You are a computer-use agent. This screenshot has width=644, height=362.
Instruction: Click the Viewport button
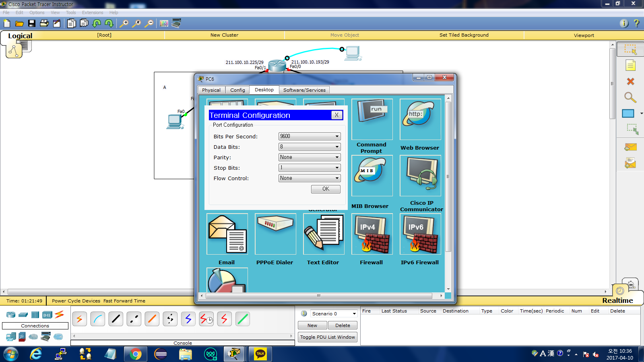point(584,35)
